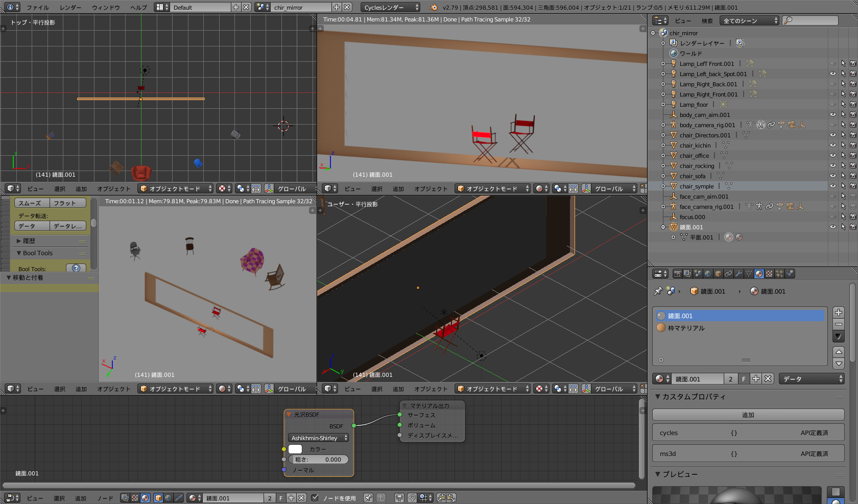This screenshot has width=858, height=504.
Task: Remove the material slot with minus button
Action: (839, 324)
